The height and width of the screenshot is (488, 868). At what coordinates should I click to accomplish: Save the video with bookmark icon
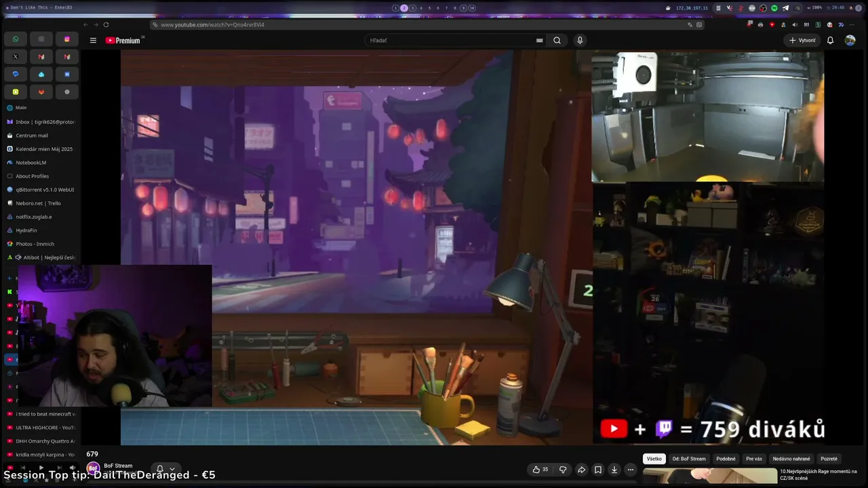pyautogui.click(x=598, y=470)
